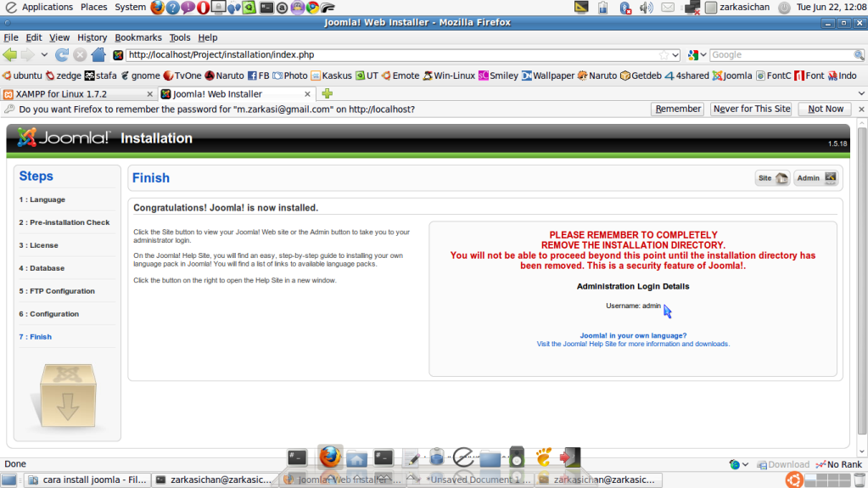
Task: Go back with the green back arrow
Action: (10, 55)
